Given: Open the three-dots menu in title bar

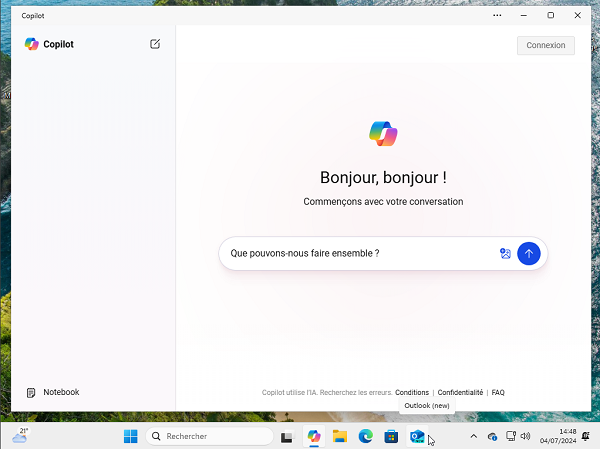Looking at the screenshot, I should point(498,16).
